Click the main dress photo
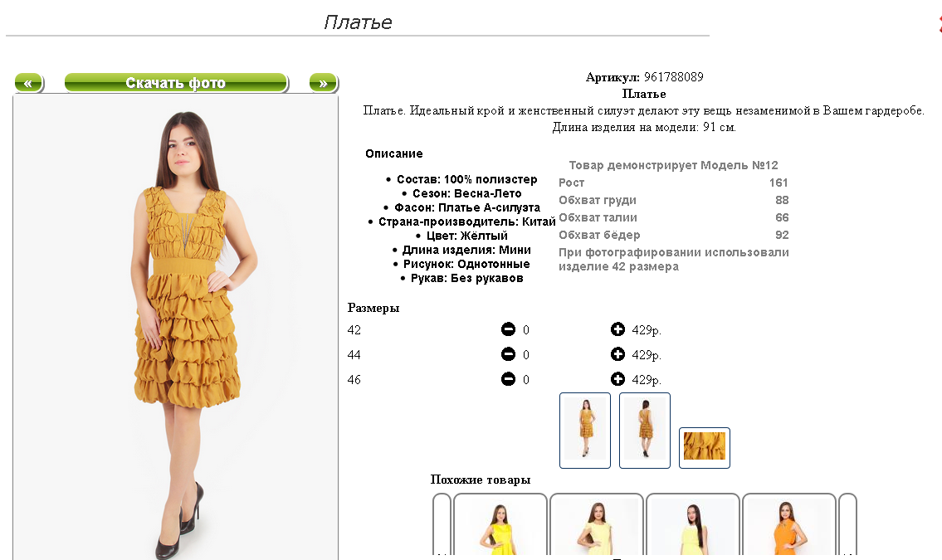 click(175, 327)
